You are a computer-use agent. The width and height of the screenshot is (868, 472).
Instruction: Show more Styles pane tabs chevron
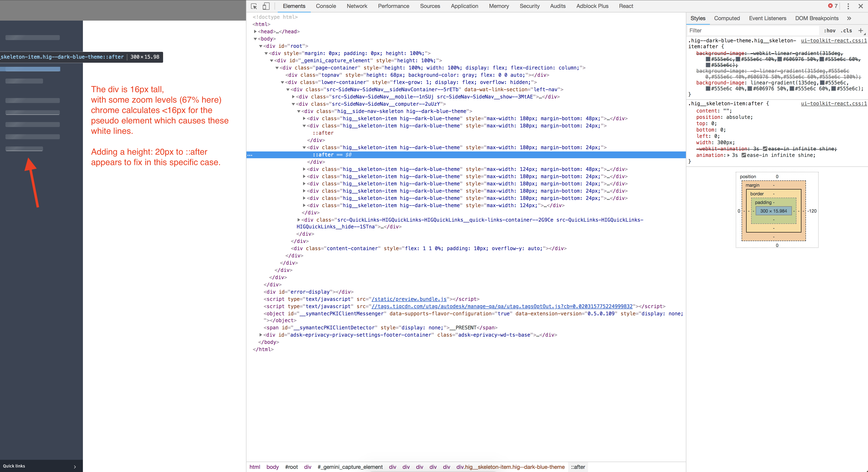pos(849,18)
